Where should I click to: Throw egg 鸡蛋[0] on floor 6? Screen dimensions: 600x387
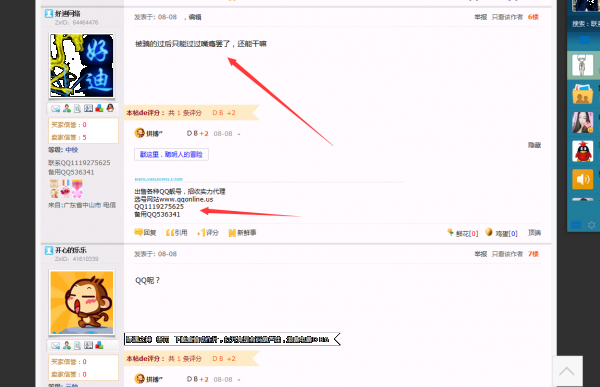[x=501, y=233]
